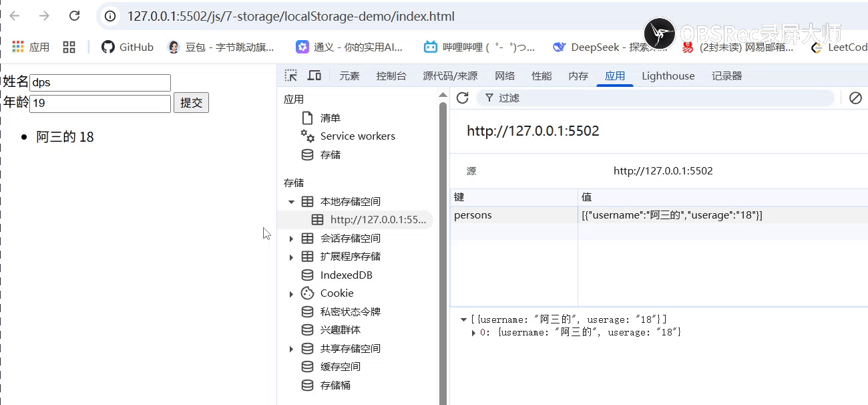Activate the inspect element picker icon
Screen dimensions: 868x405
click(x=291, y=76)
